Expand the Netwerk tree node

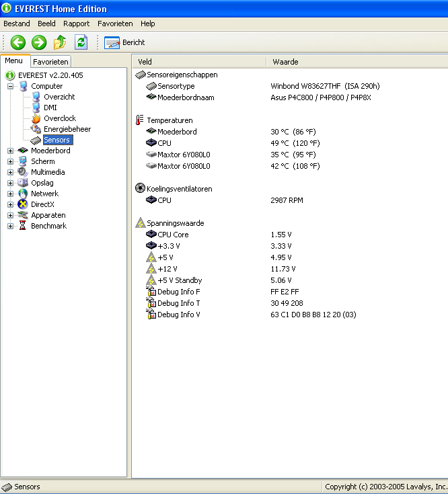click(x=10, y=194)
